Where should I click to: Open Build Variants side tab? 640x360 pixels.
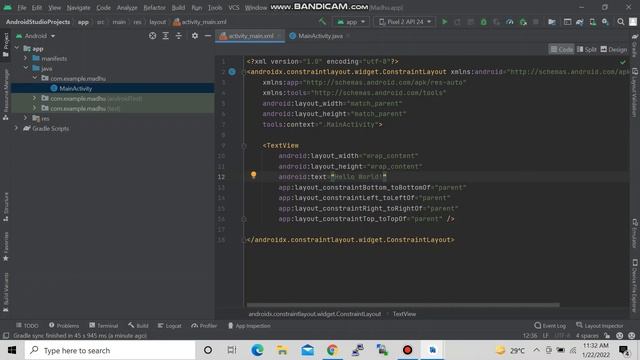click(6, 292)
